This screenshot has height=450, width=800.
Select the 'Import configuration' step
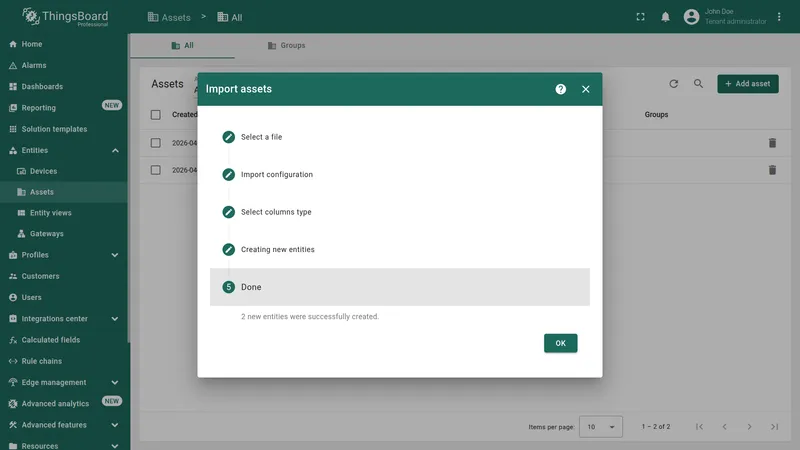point(399,174)
